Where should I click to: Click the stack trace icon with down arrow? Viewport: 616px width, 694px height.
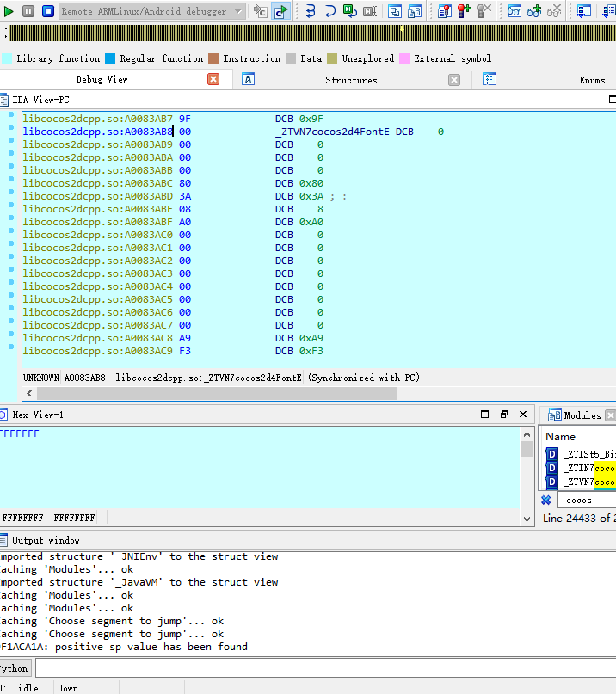click(584, 11)
